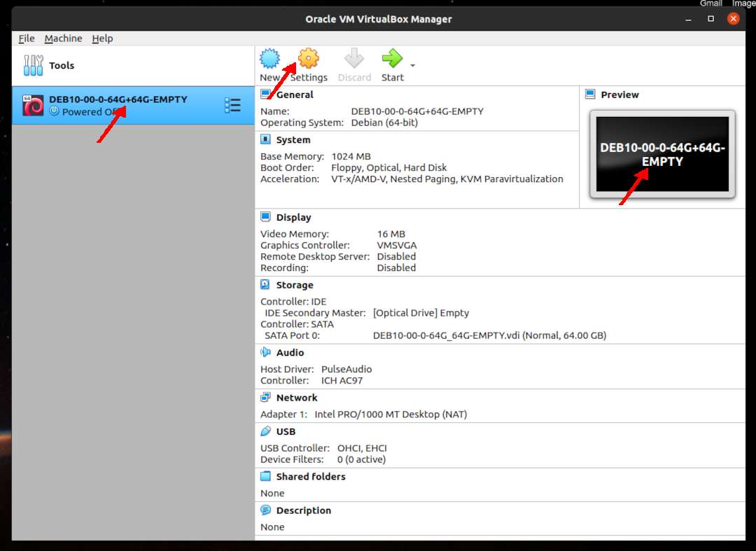
Task: Click the DEB10-00-0-64G_64G-EMPTY.vdi disk entry
Action: click(x=489, y=335)
